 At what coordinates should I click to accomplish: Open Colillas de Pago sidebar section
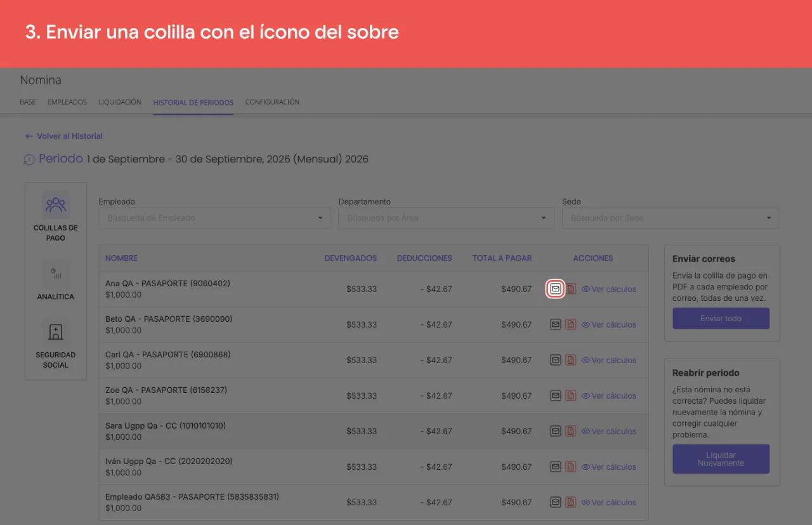click(56, 217)
